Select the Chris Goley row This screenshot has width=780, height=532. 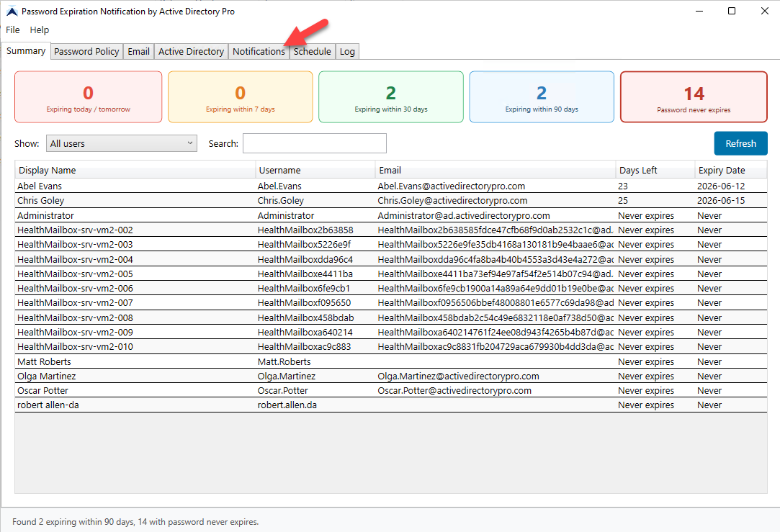coord(391,200)
